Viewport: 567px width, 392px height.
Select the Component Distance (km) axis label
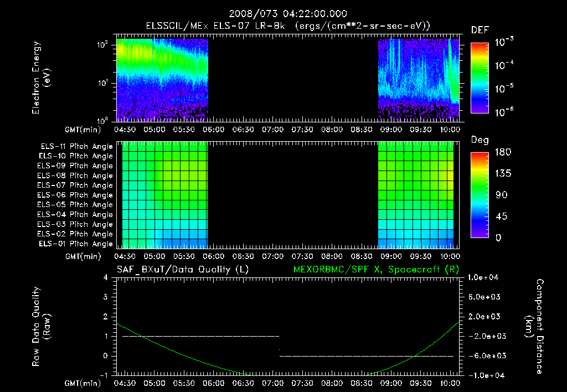(534, 327)
